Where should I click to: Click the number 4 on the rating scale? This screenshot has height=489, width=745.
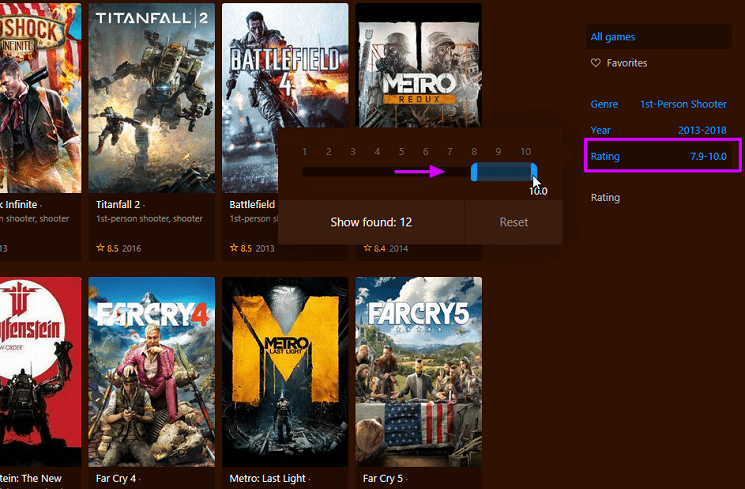pyautogui.click(x=377, y=152)
